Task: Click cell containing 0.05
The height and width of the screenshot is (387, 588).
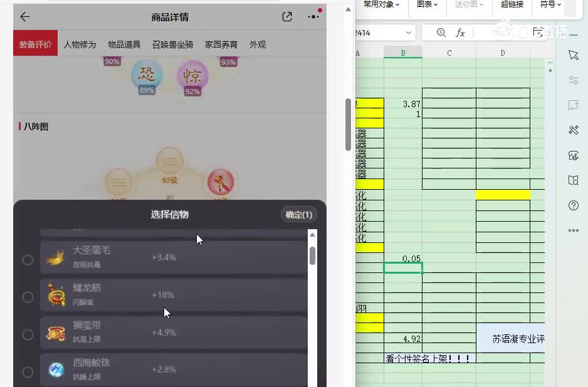Action: pyautogui.click(x=402, y=258)
